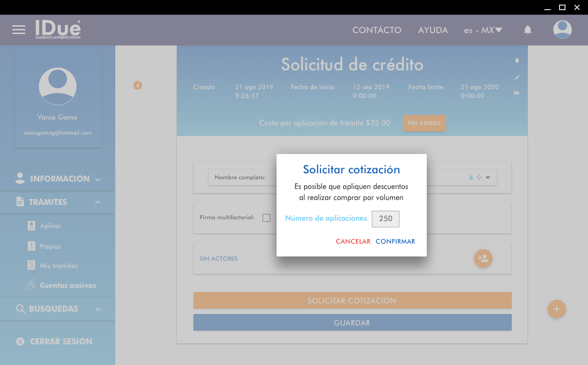Open the user profile avatar menu
Viewport: 588px width, 365px height.
click(562, 30)
